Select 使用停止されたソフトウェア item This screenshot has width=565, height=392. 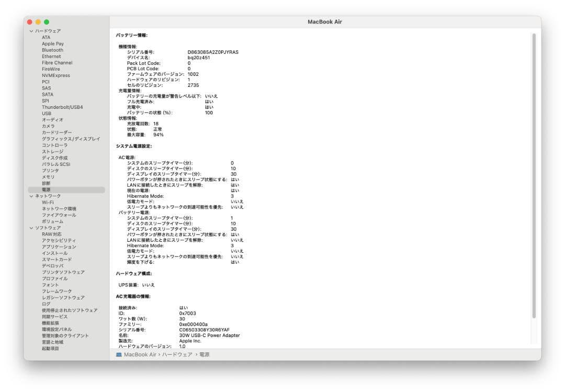click(70, 310)
